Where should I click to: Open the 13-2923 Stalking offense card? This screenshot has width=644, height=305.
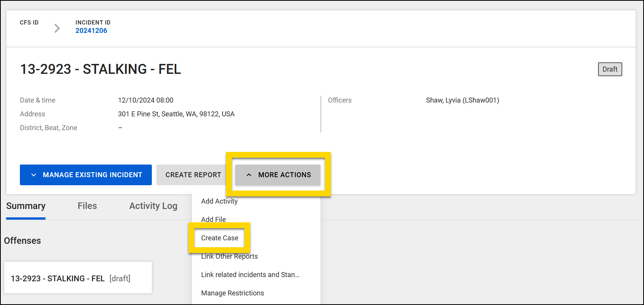78,277
